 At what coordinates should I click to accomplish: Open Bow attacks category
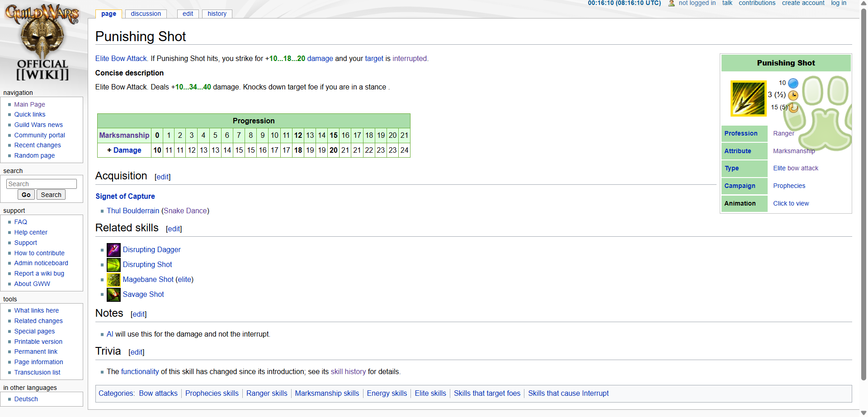point(158,393)
